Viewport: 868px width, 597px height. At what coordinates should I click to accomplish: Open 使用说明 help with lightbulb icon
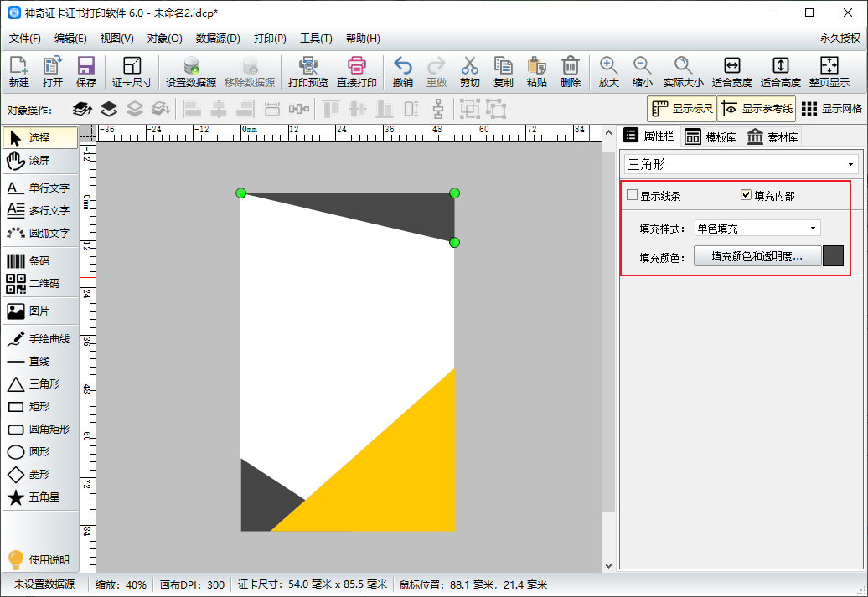click(39, 560)
